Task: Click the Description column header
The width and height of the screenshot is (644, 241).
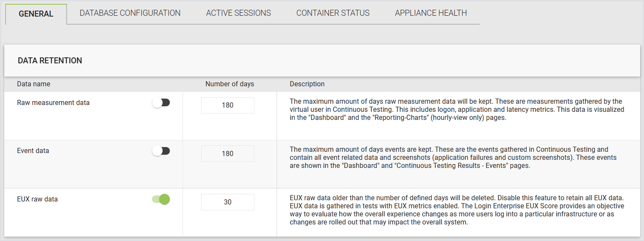Action: (307, 84)
